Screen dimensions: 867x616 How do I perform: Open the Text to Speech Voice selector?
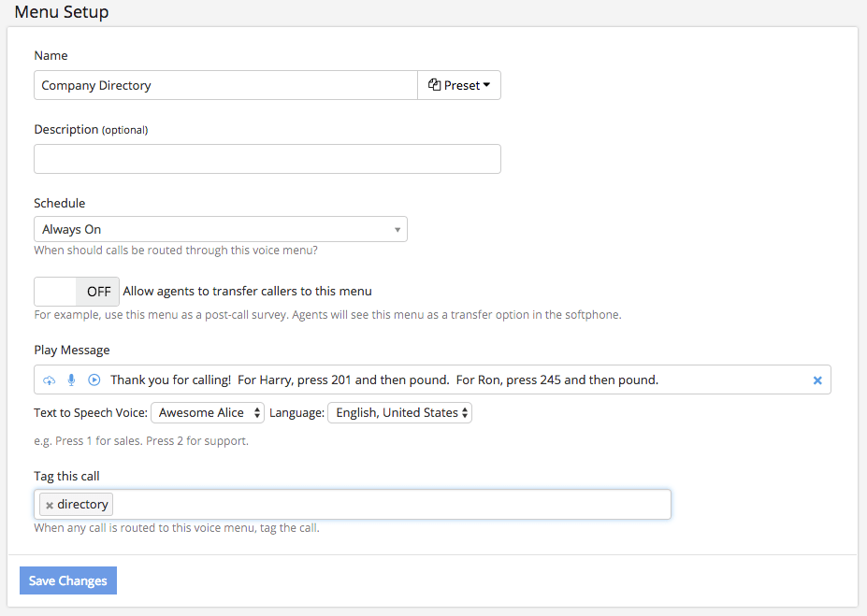click(207, 412)
